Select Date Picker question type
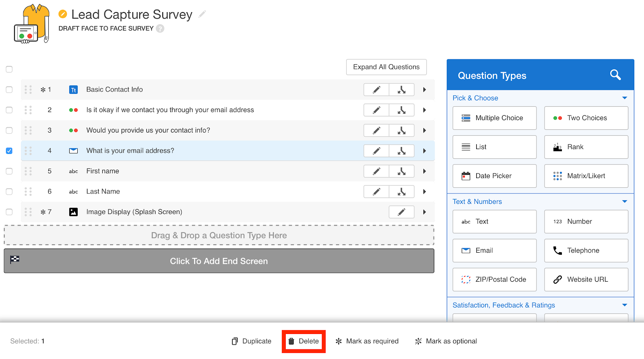 point(495,176)
